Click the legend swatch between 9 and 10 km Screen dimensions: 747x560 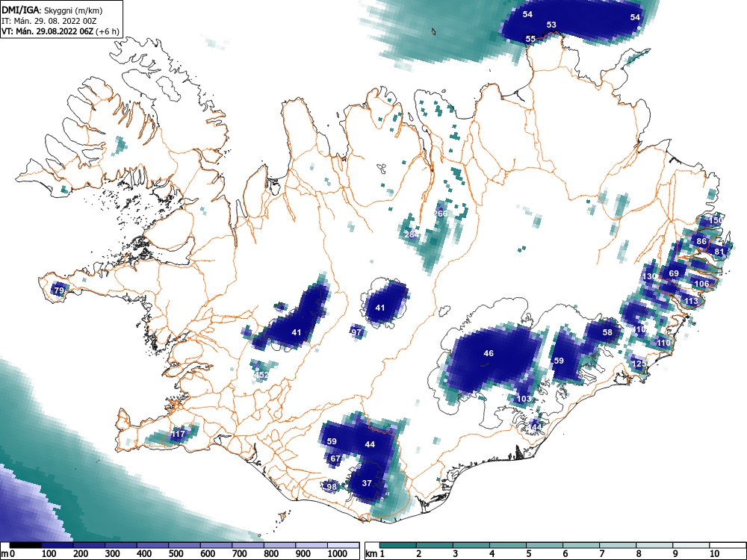691,545
